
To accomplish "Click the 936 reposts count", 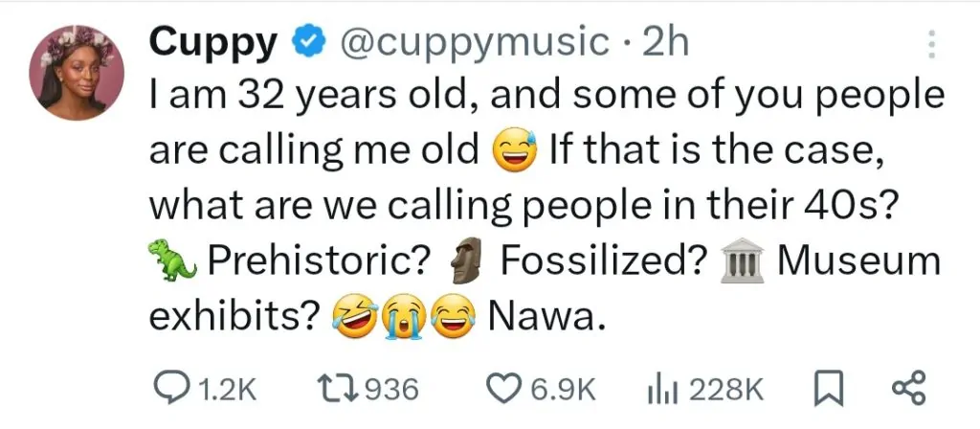I will pos(394,390).
